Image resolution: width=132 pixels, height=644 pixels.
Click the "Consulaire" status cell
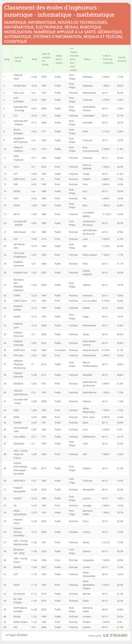coord(60,350)
